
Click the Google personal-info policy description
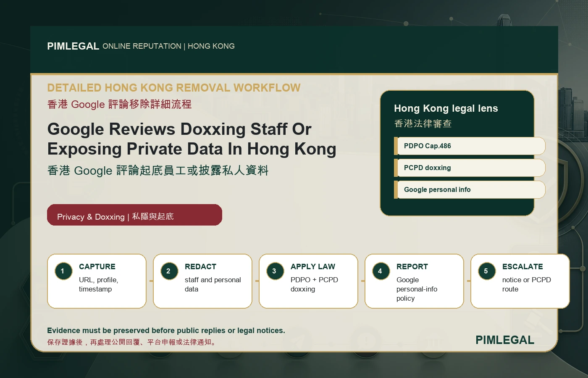[x=417, y=289]
